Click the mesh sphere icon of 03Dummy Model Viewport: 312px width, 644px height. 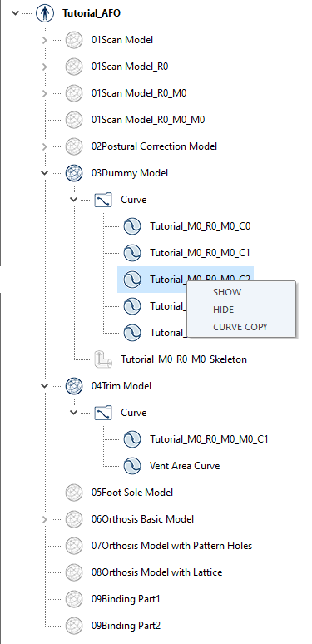(74, 173)
